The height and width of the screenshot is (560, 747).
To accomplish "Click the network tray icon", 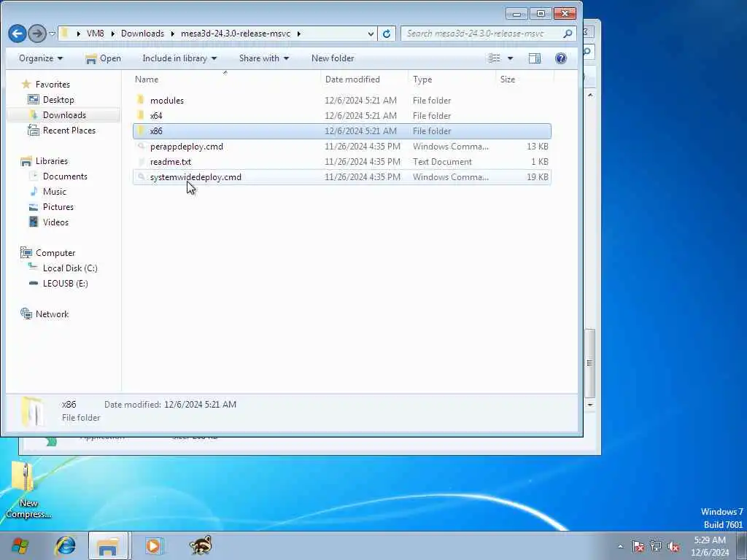I will pos(656,546).
